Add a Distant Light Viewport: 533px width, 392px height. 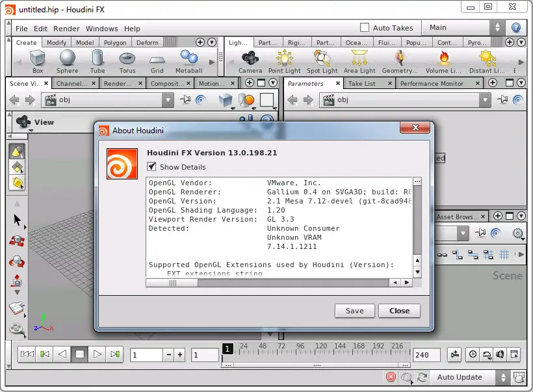click(x=487, y=62)
